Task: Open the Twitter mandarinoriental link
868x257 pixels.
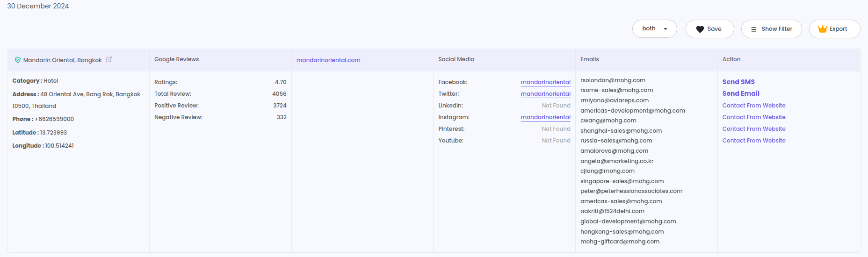Action: 545,94
